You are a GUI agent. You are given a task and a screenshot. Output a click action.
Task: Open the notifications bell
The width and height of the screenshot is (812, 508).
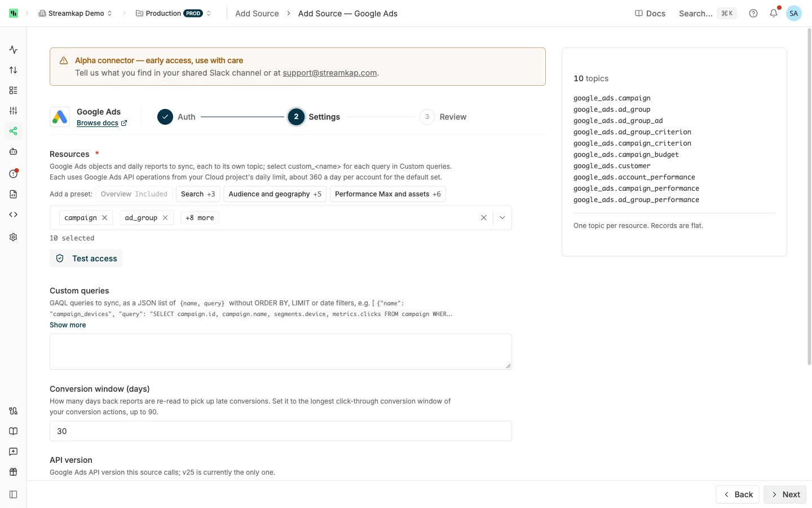pos(774,13)
